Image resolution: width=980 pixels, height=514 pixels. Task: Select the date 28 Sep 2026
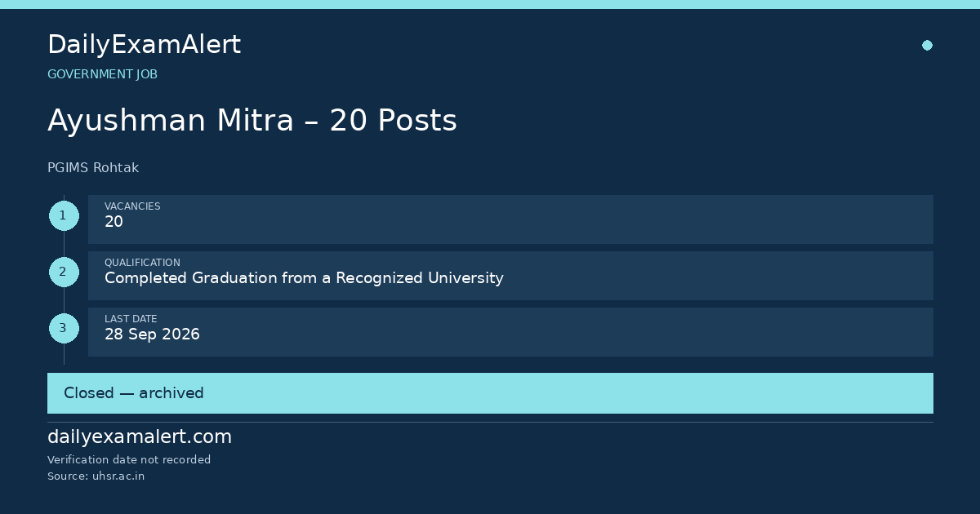(152, 335)
